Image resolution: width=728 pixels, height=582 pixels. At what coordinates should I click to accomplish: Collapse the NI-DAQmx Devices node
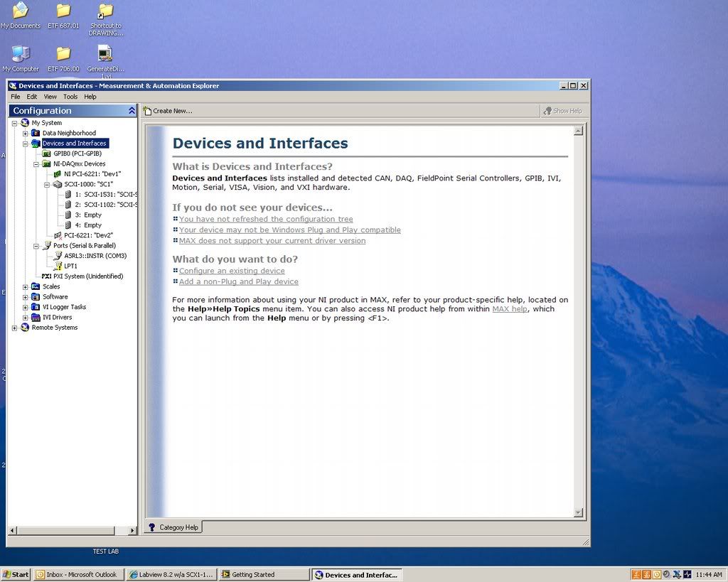[x=36, y=164]
